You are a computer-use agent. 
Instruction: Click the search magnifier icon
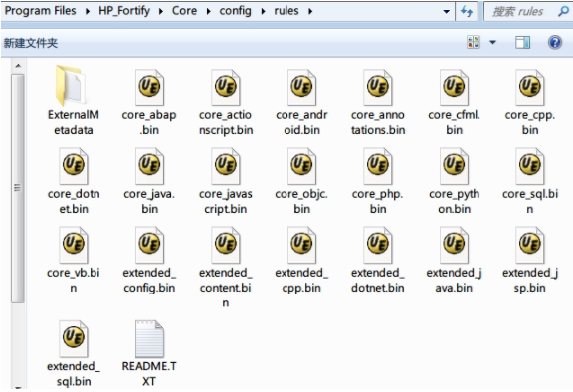coord(563,11)
